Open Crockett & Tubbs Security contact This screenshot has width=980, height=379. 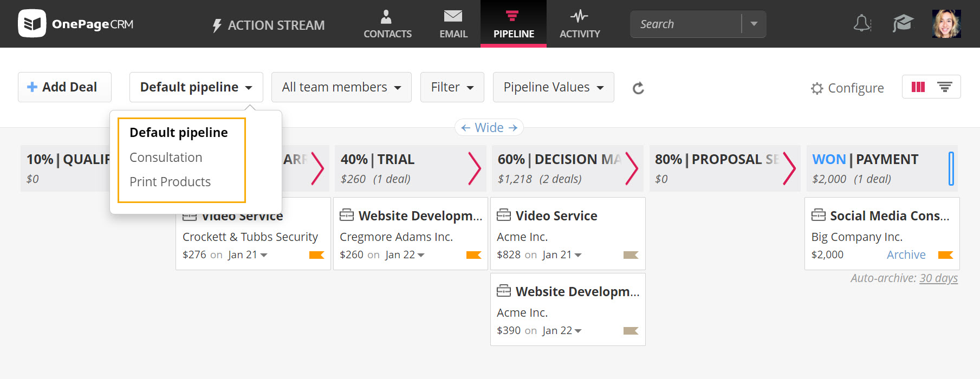pos(250,237)
